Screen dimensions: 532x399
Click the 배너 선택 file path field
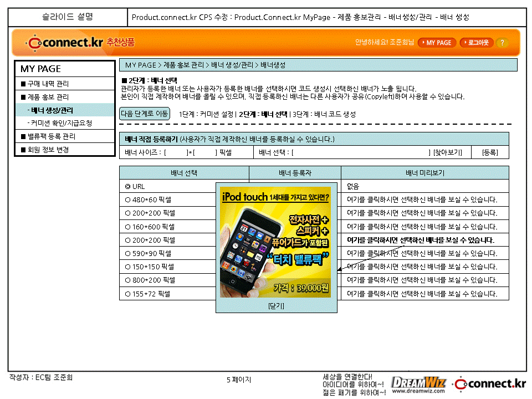[361, 153]
